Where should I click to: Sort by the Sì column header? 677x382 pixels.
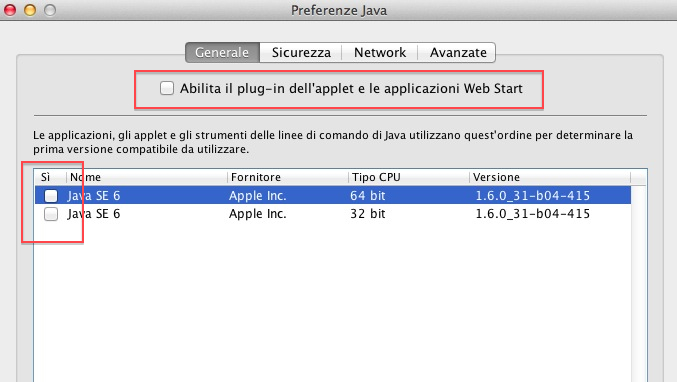50,177
